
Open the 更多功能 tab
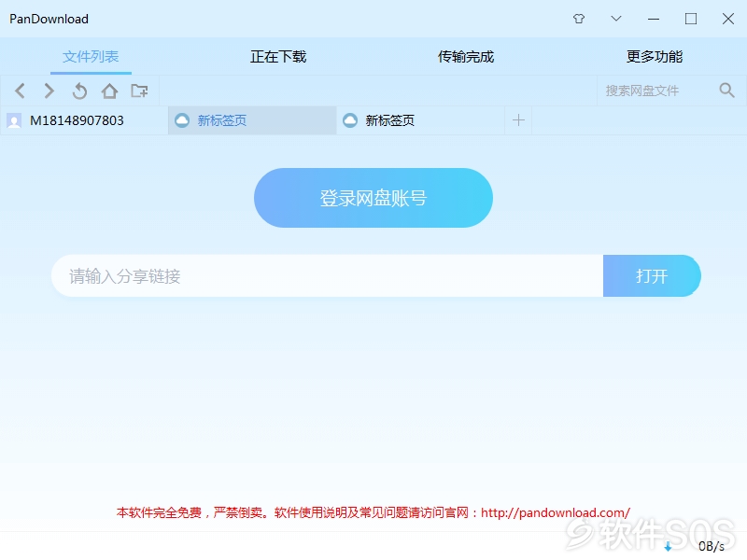pos(655,57)
